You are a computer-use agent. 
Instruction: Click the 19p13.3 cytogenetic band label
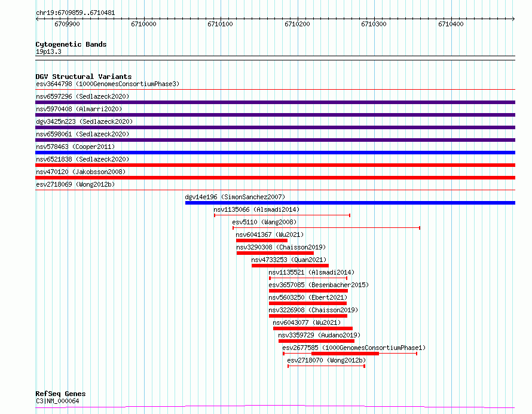coord(48,51)
